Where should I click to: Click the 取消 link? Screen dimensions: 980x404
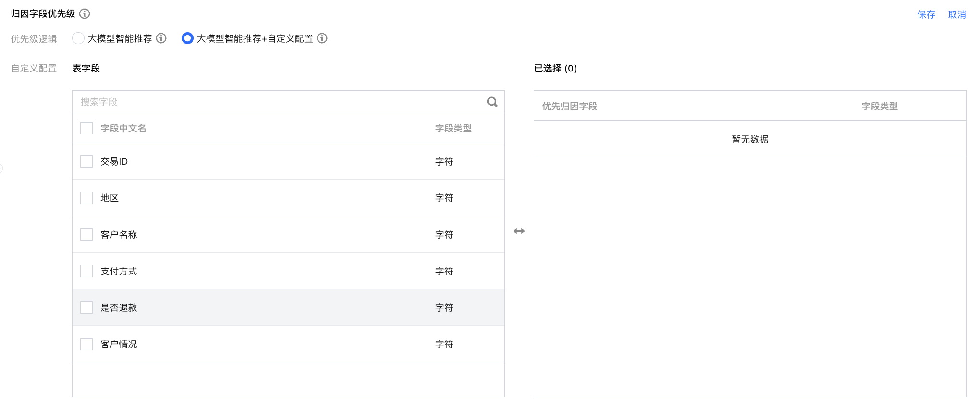click(x=956, y=15)
